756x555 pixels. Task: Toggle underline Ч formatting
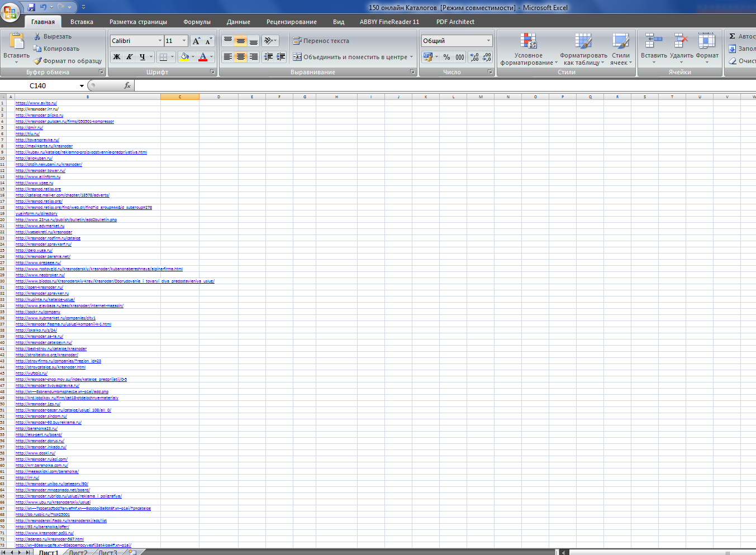pos(142,57)
